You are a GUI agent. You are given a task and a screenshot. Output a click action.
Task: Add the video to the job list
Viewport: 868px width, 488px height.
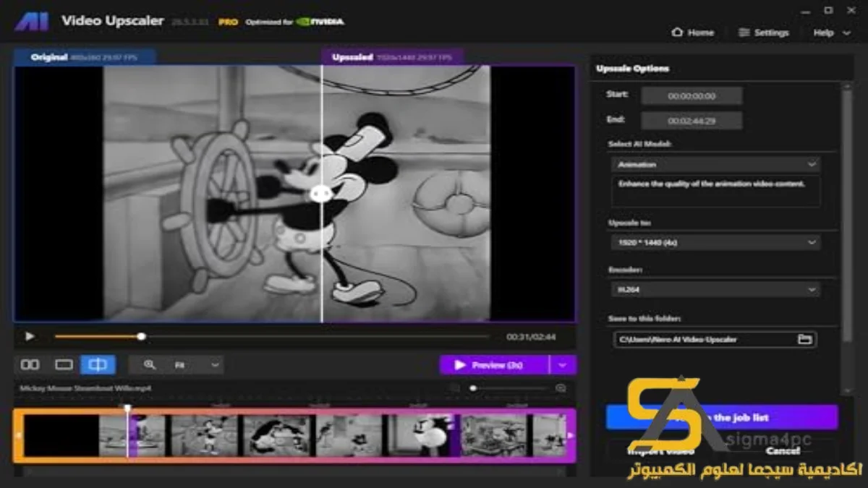click(x=722, y=417)
